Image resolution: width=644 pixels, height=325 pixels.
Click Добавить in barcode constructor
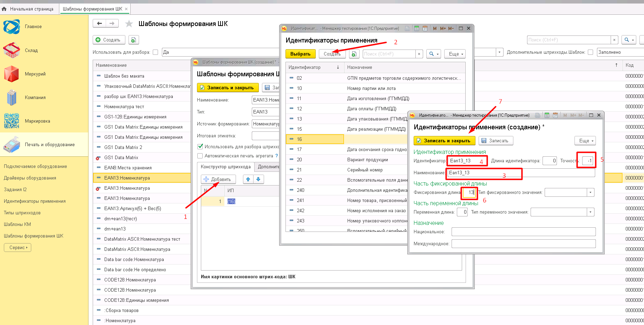(218, 179)
